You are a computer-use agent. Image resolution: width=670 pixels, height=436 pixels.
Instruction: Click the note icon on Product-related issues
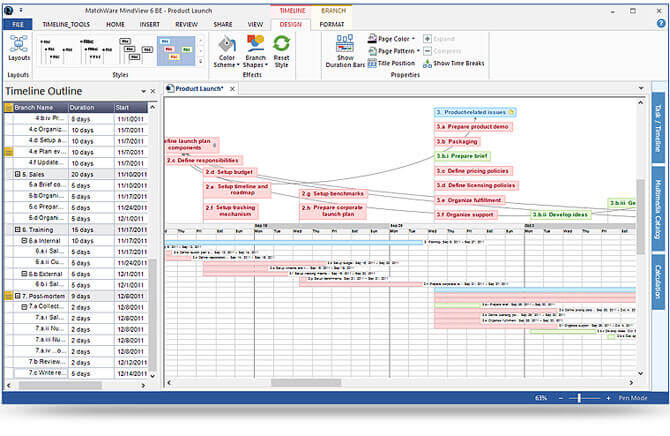(x=511, y=112)
